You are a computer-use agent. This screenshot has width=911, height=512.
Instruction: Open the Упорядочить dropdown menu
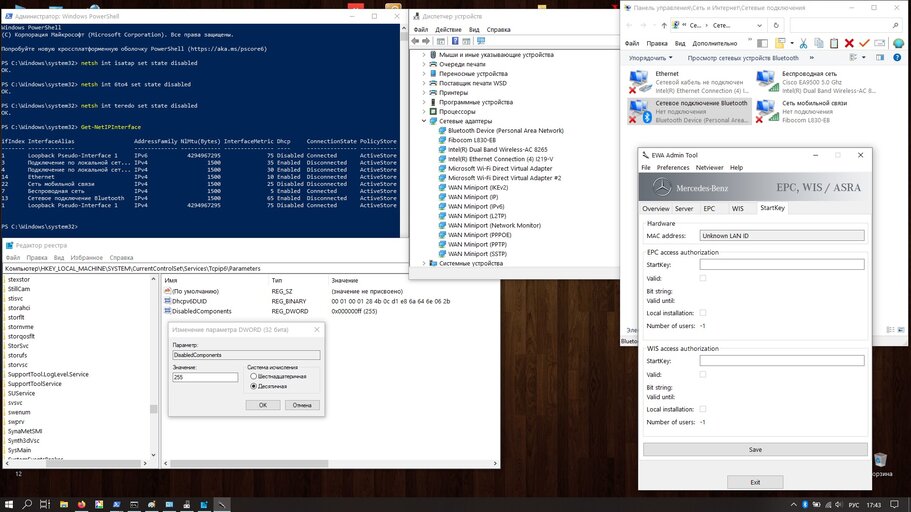pos(650,58)
